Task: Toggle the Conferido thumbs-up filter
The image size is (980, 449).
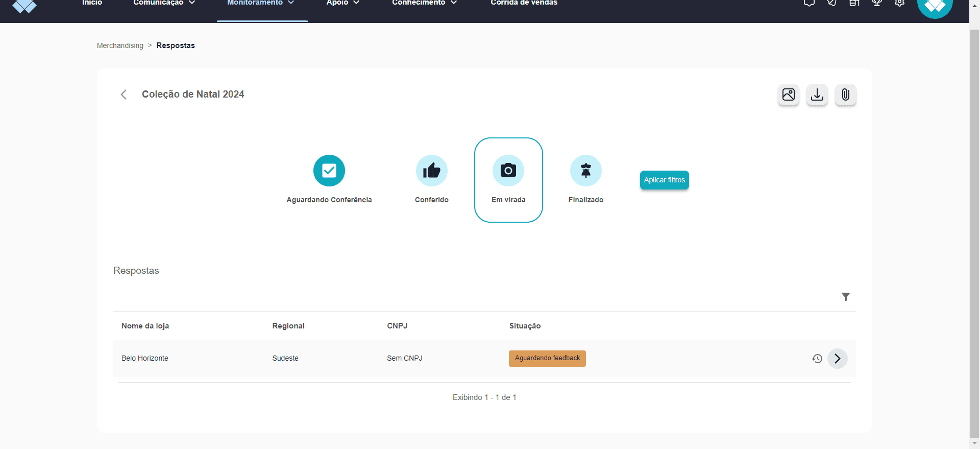Action: 432,179
